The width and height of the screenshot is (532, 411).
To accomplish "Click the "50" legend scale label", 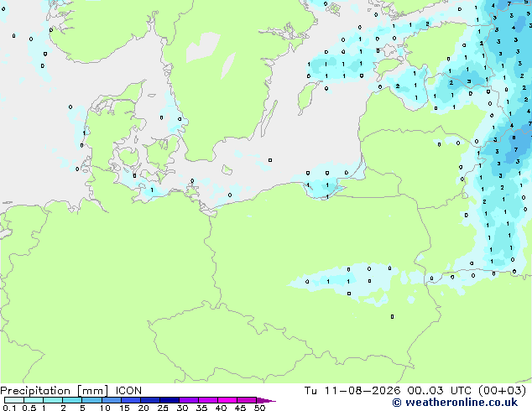I will 259,408.
